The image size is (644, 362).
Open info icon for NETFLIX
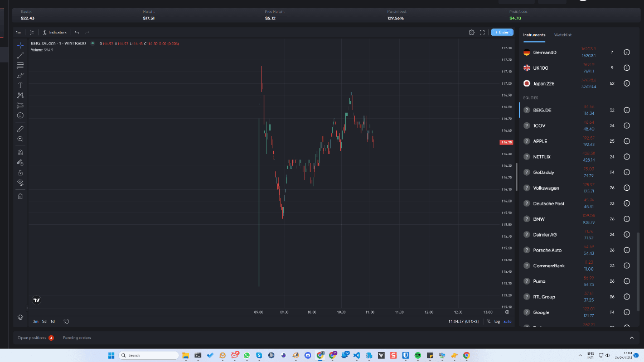coord(627,157)
